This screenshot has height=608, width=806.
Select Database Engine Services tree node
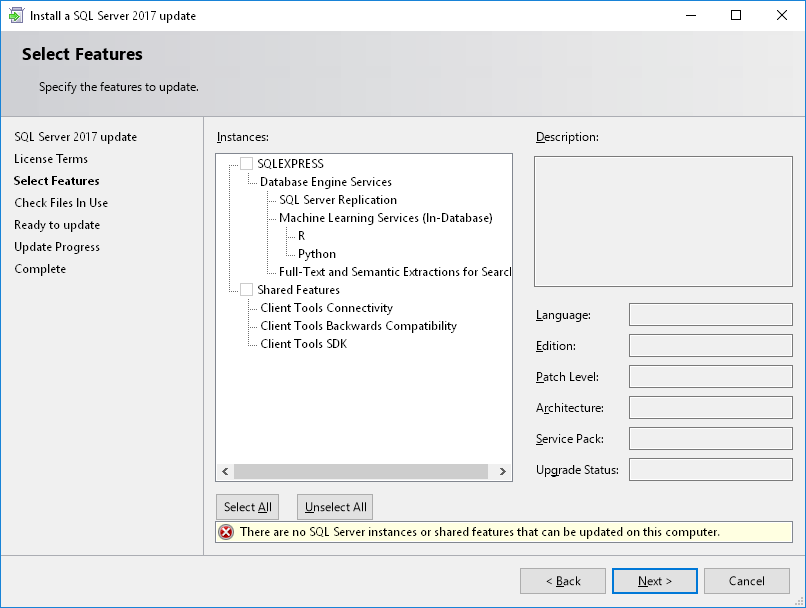[x=325, y=182]
